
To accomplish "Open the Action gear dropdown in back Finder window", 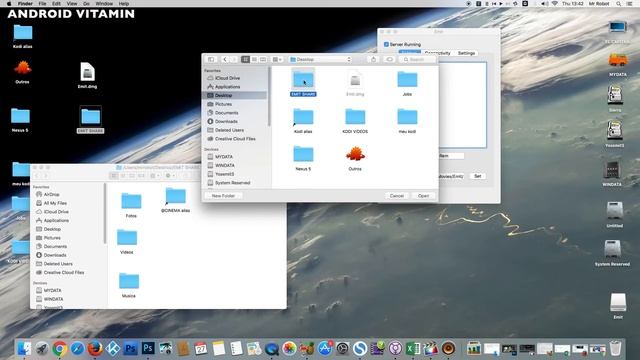I will (x=170, y=176).
